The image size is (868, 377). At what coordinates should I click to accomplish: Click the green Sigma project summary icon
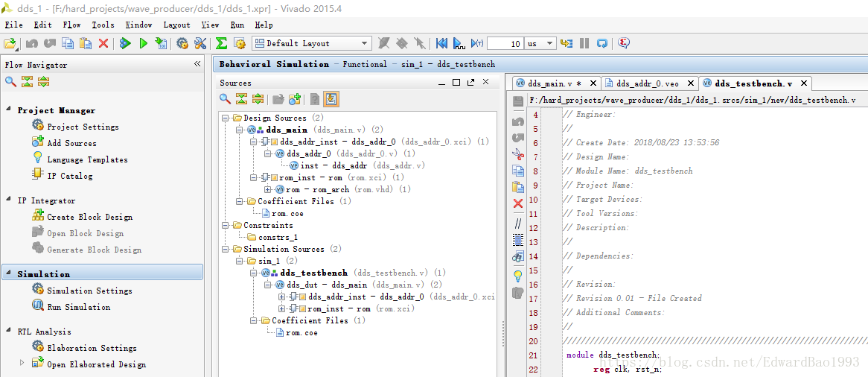pyautogui.click(x=221, y=43)
